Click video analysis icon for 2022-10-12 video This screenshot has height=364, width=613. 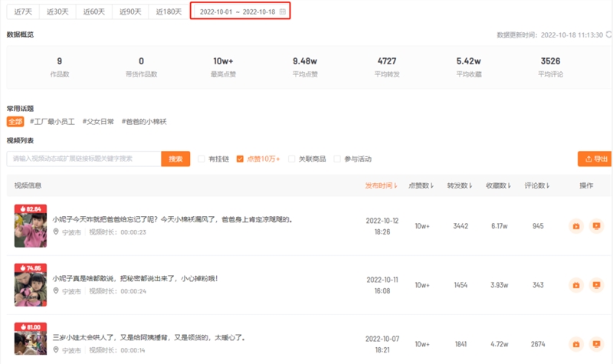point(576,226)
